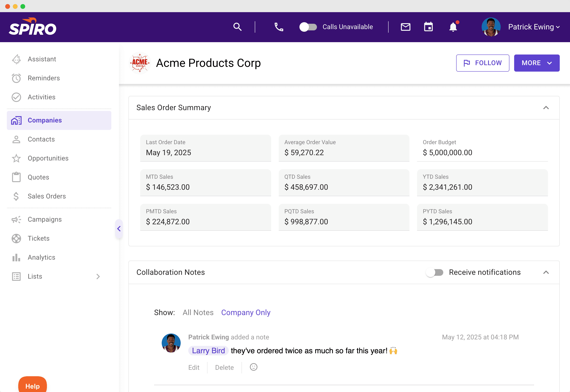This screenshot has width=570, height=392.
Task: Click the Last Order Date field
Action: point(205,148)
